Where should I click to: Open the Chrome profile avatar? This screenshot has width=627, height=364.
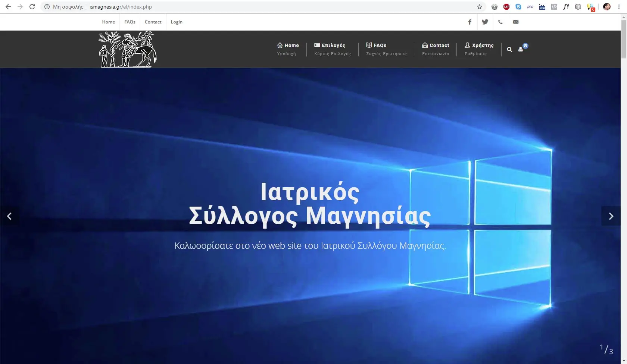pyautogui.click(x=607, y=7)
